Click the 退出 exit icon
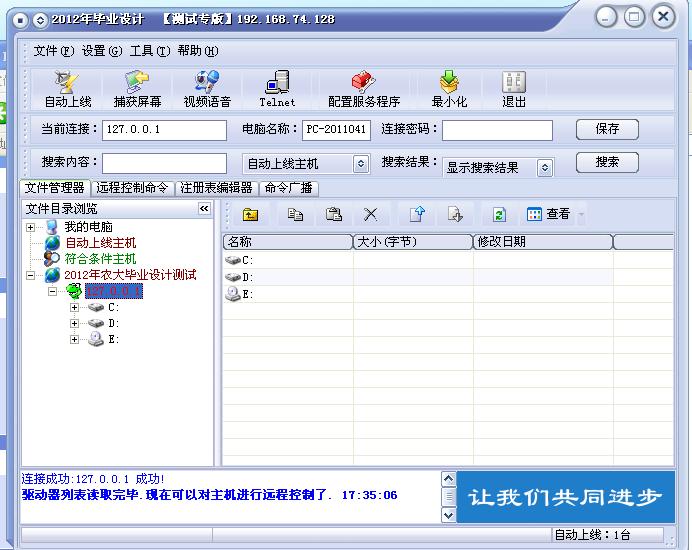Screen dimensions: 692x550 514,90
